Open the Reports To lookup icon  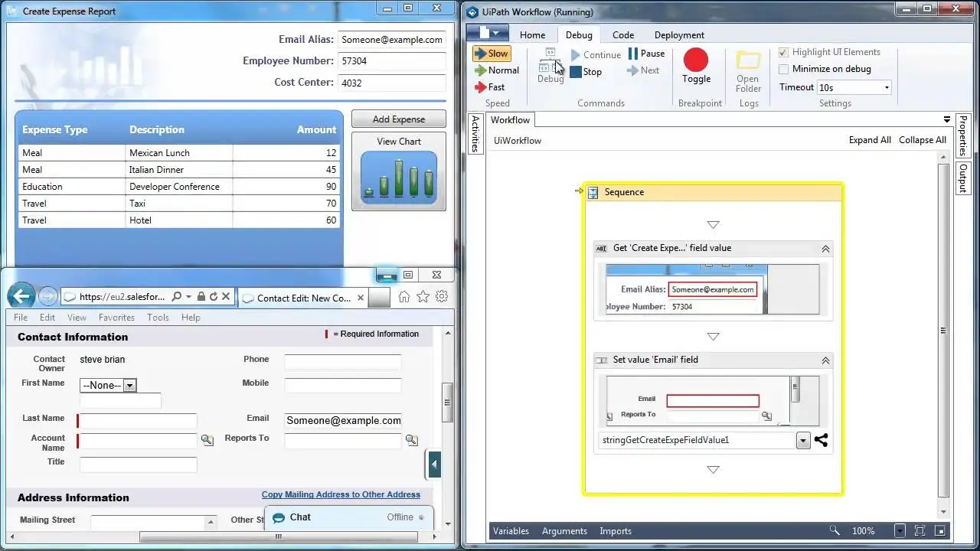[x=411, y=440]
